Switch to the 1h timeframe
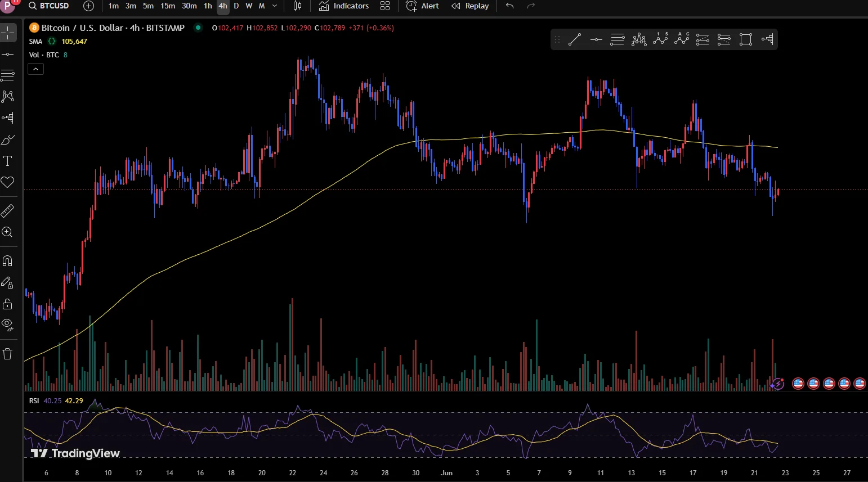 (208, 6)
